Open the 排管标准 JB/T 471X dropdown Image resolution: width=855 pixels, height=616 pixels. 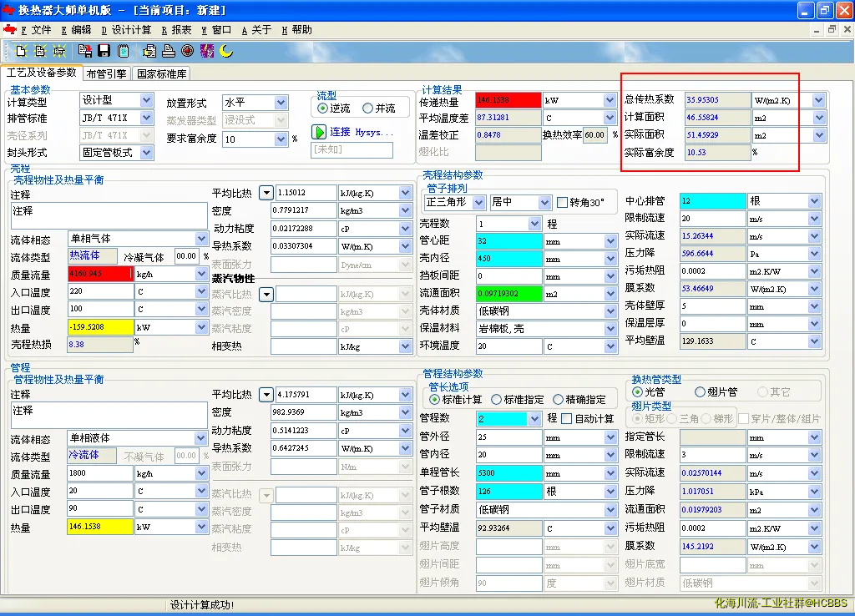[146, 118]
